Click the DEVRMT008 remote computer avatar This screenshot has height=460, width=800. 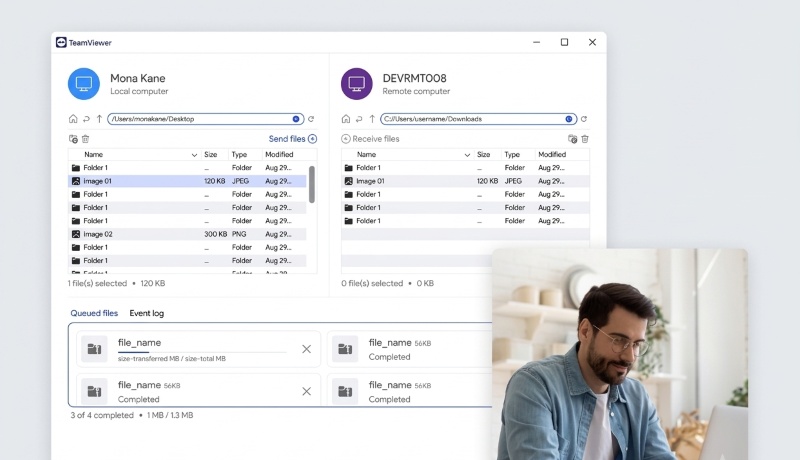(357, 84)
